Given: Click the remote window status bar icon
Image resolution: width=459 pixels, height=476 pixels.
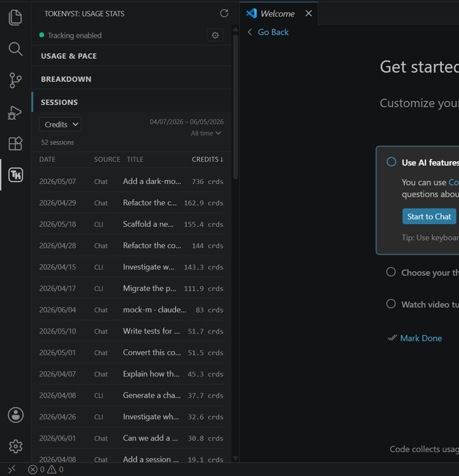Looking at the screenshot, I should [11, 469].
